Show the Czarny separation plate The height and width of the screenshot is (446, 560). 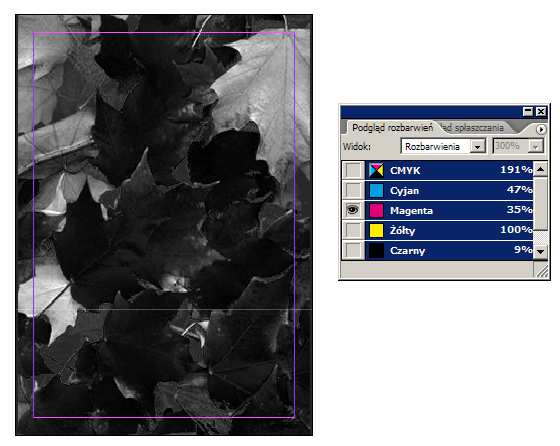coord(353,250)
